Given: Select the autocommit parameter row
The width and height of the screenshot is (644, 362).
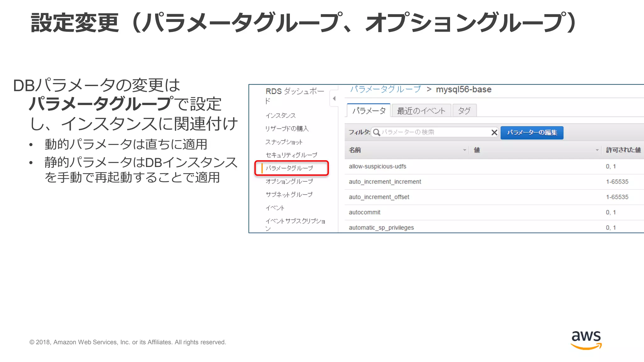Looking at the screenshot, I should click(364, 212).
